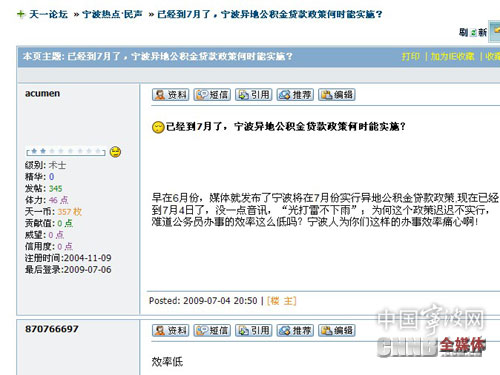Go to 宁波热点·民声 breadcrumb link
Viewport: 500px width, 375px height.
click(x=112, y=14)
